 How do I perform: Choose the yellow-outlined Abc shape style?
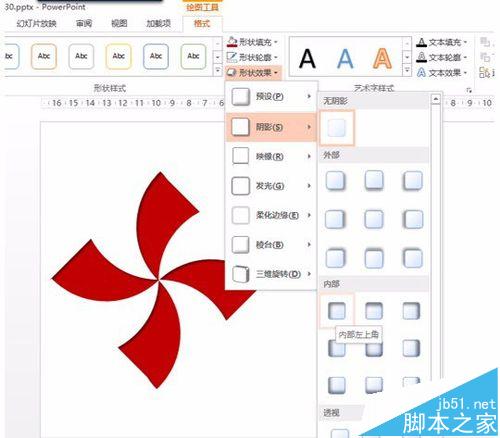tap(118, 56)
